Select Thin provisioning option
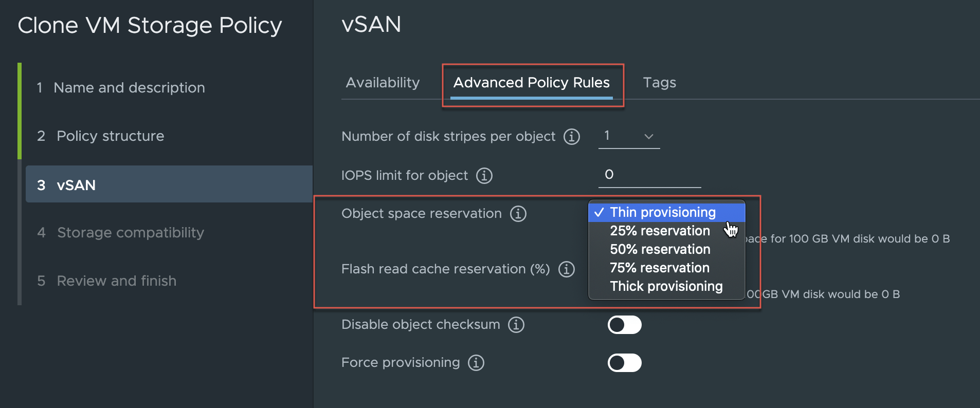The height and width of the screenshot is (408, 980). tap(662, 212)
